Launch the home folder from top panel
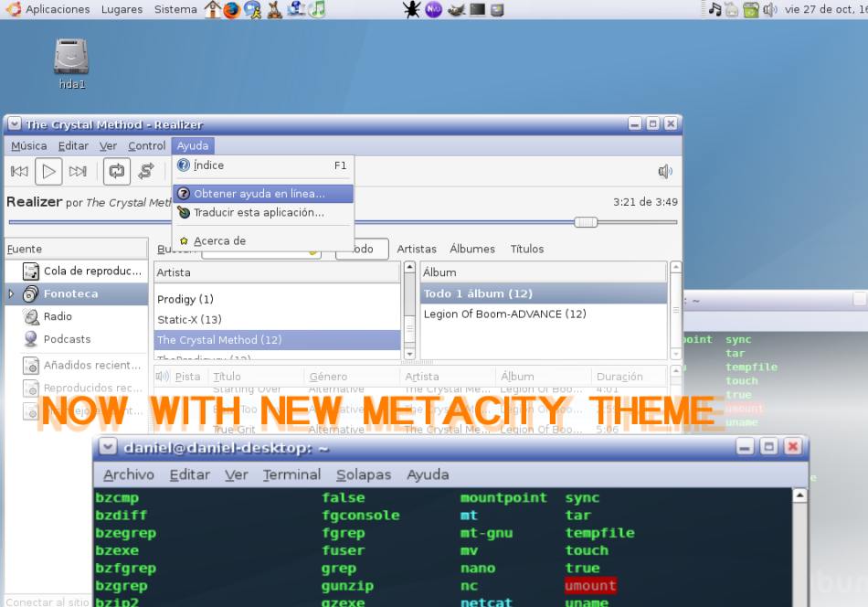The width and height of the screenshot is (868, 607). click(212, 9)
